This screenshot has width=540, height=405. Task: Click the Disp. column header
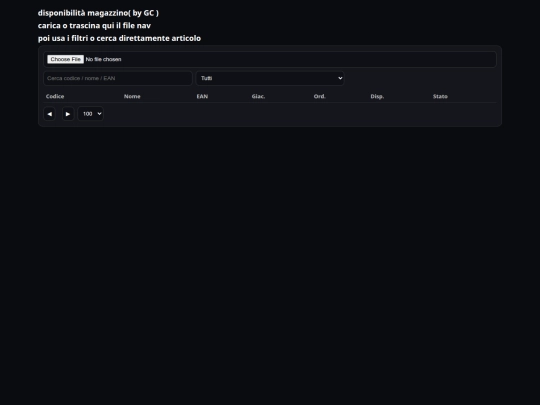(x=377, y=96)
